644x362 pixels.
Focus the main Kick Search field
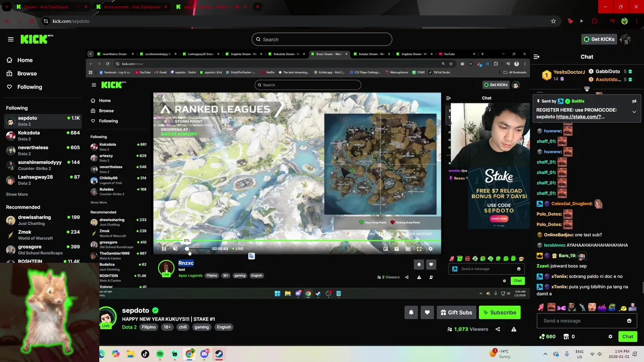click(322, 39)
